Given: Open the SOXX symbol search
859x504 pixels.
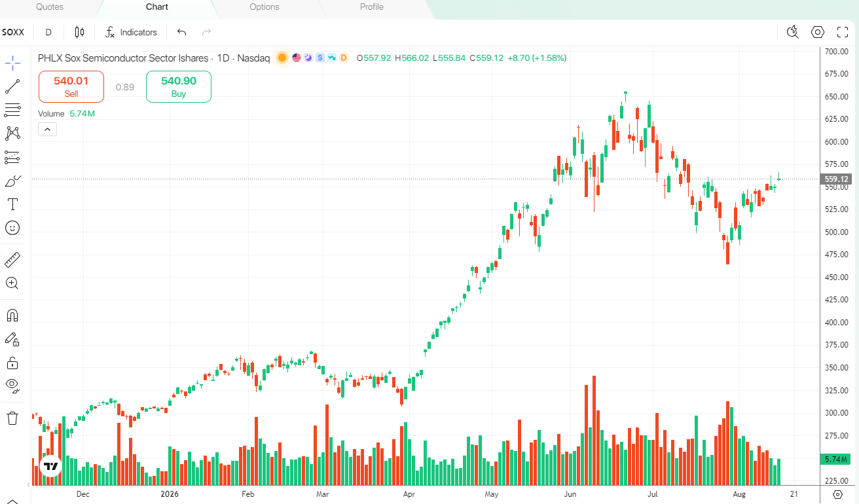Looking at the screenshot, I should coord(13,32).
